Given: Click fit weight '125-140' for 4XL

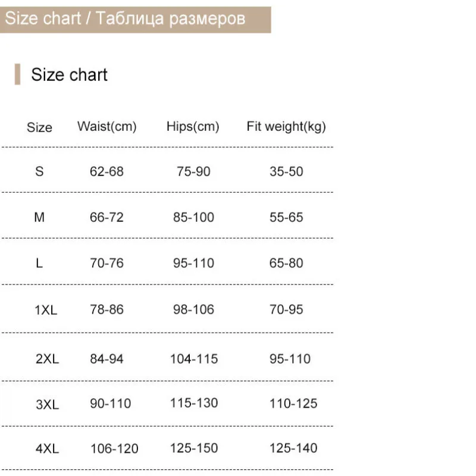Looking at the screenshot, I should (x=293, y=448).
